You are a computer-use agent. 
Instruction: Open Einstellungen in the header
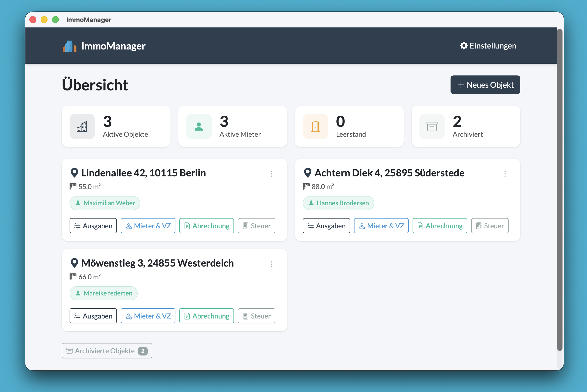(x=488, y=46)
